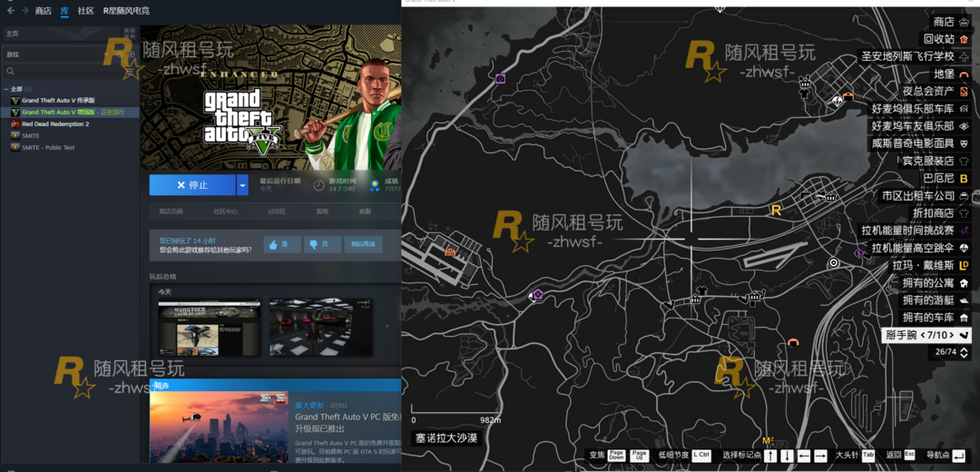Open dropdown arrow next to 停止
The height and width of the screenshot is (472, 980).
(242, 185)
